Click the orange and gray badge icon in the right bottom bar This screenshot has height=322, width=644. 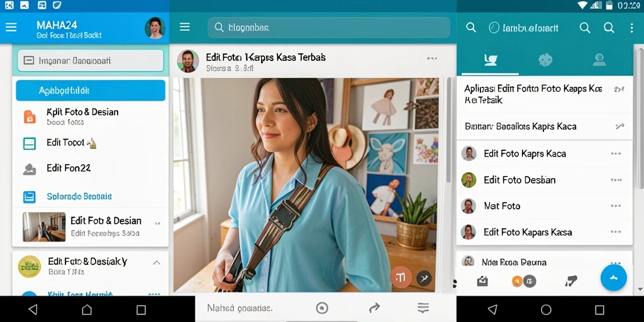(x=524, y=281)
